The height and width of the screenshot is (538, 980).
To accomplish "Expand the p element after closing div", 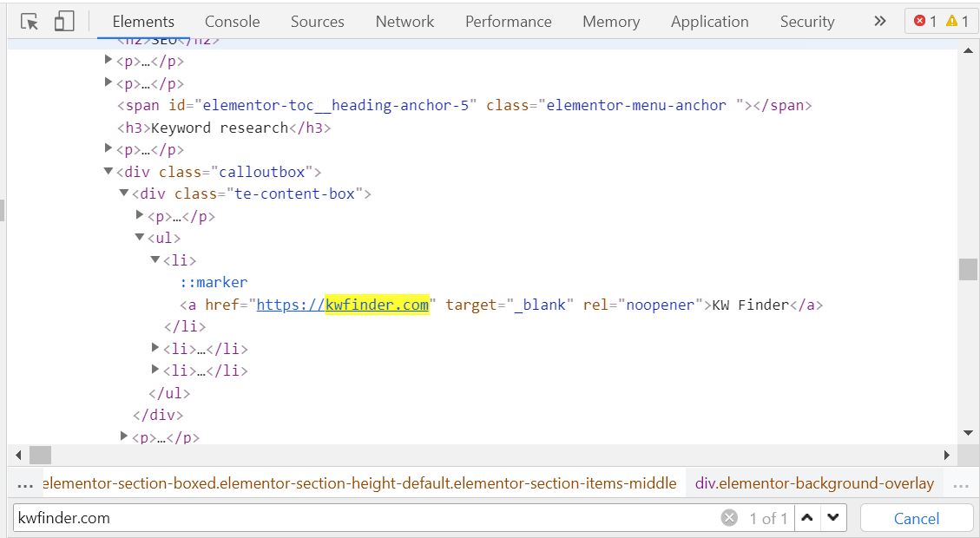I will coord(124,436).
